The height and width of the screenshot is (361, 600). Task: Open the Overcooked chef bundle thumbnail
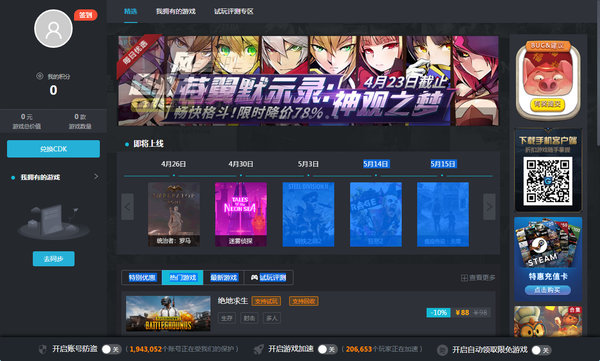pos(548,321)
